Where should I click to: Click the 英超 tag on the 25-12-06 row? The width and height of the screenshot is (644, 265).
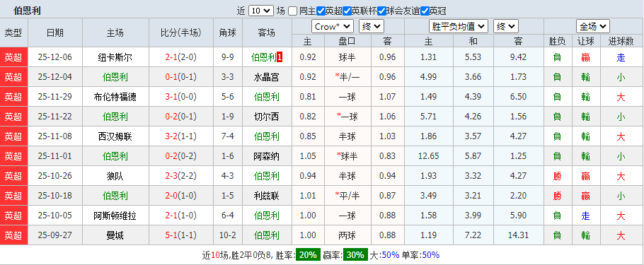pos(13,57)
